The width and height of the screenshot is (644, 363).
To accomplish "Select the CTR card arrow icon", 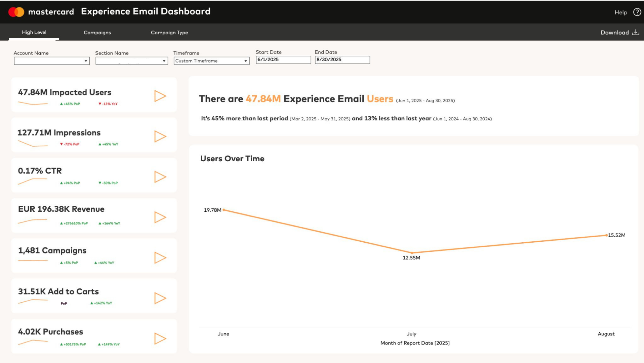I will [160, 177].
